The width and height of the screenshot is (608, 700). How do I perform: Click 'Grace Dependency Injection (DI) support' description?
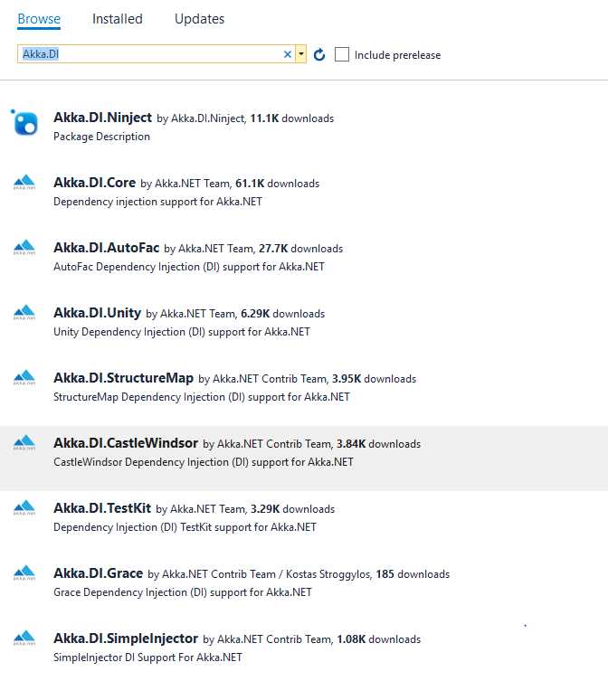[x=183, y=593]
